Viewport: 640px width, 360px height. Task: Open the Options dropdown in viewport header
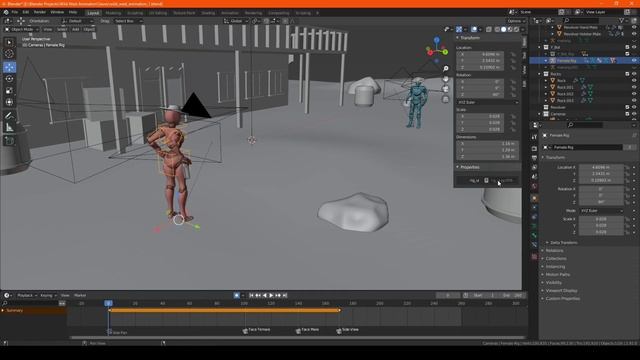(x=516, y=21)
